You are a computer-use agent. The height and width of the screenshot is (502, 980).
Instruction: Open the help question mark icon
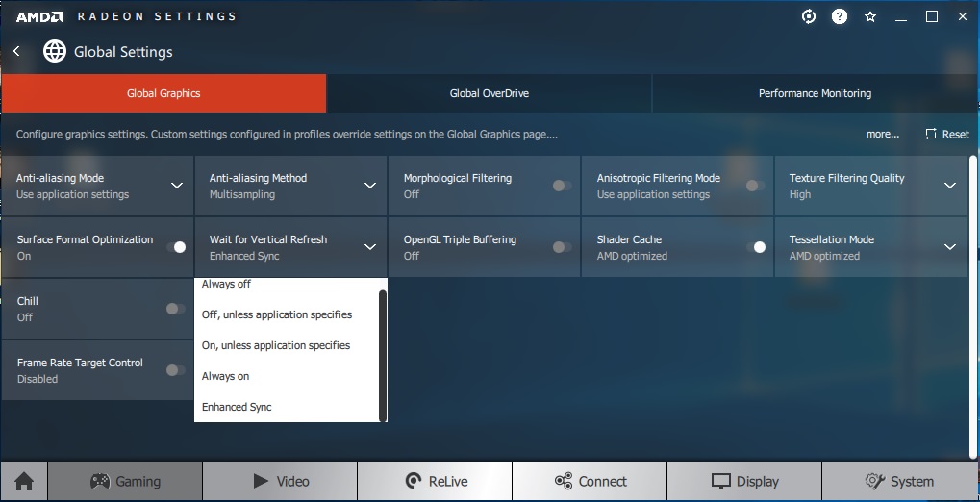coord(840,16)
